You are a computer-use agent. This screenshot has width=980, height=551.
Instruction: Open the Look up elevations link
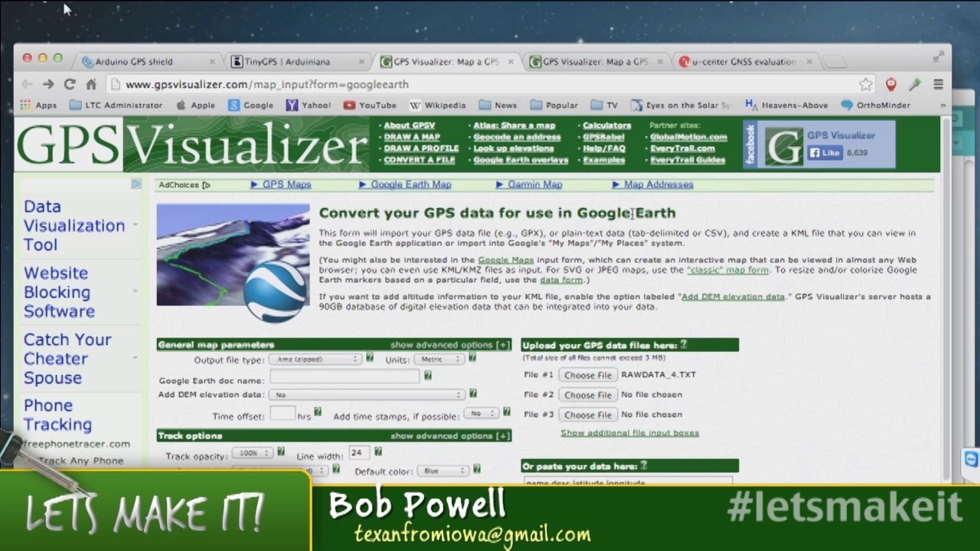point(513,148)
